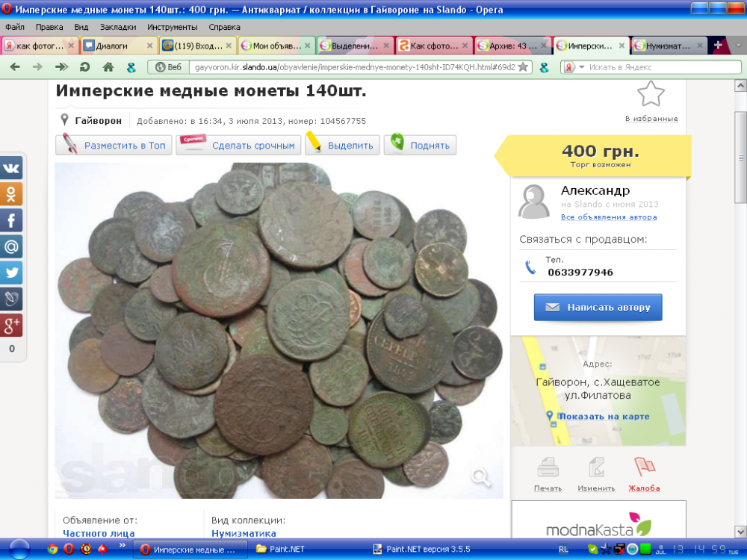Click the Написать автору button
Viewport: 747px width, 560px height.
point(598,307)
